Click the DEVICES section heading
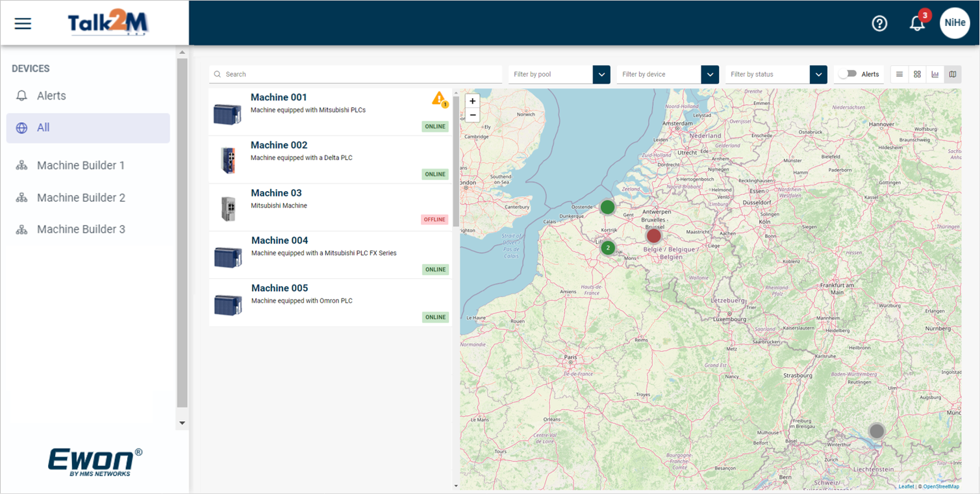The image size is (980, 494). coord(31,68)
